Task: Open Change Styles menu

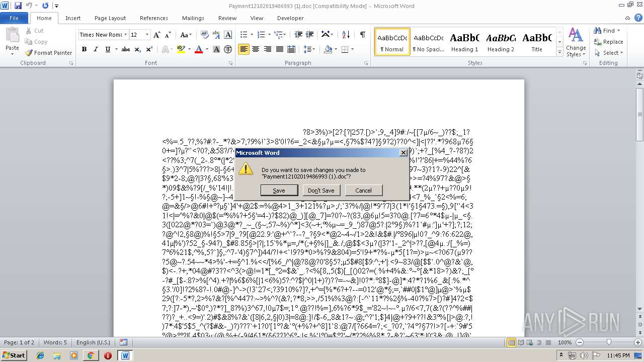Action: click(576, 42)
